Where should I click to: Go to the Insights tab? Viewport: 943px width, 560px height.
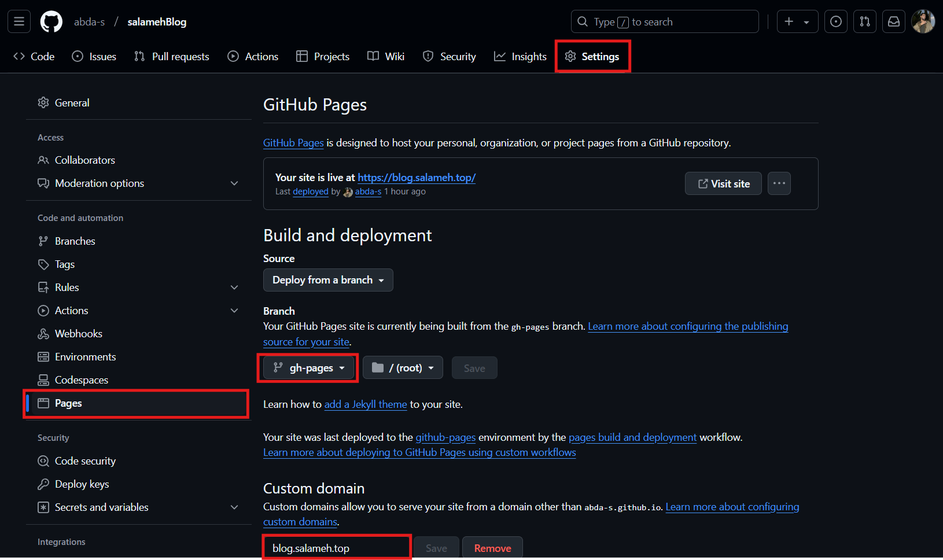(520, 57)
